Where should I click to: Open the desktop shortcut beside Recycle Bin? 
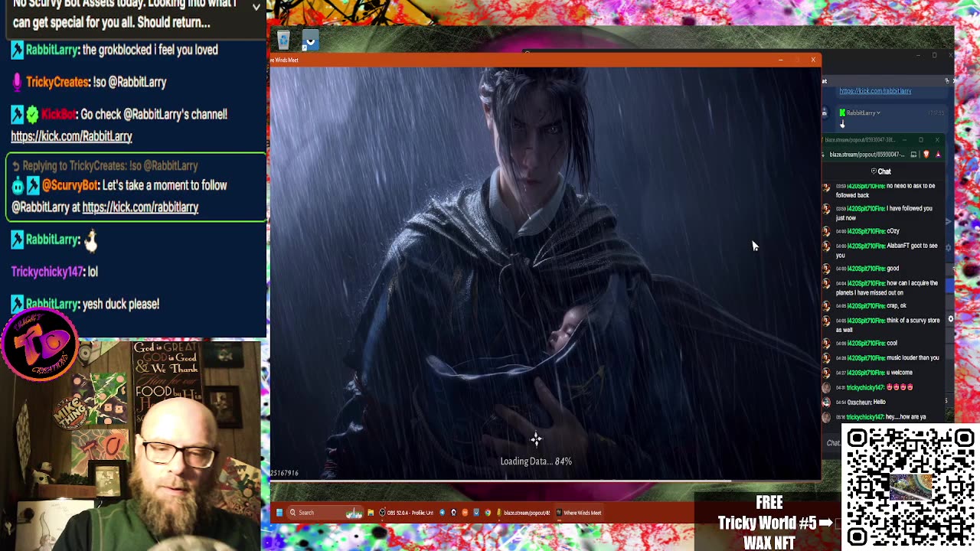coord(310,40)
